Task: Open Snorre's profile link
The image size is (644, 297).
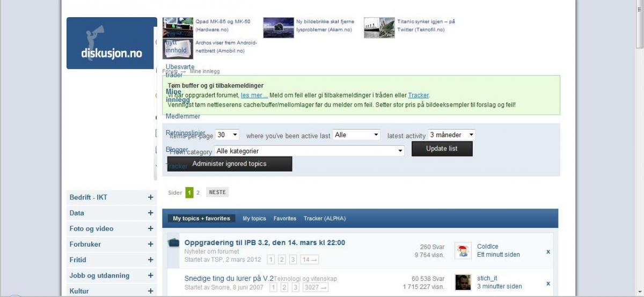Action: [221, 287]
